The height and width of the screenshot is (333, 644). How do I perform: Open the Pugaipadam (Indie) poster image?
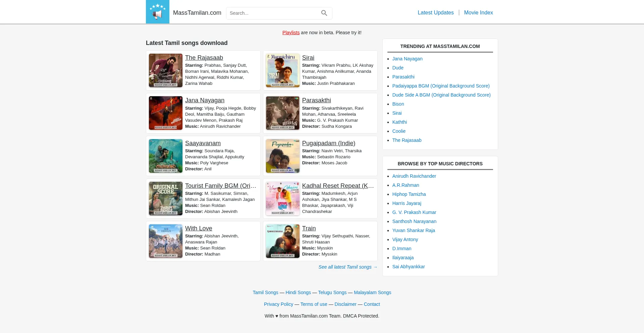point(282,156)
